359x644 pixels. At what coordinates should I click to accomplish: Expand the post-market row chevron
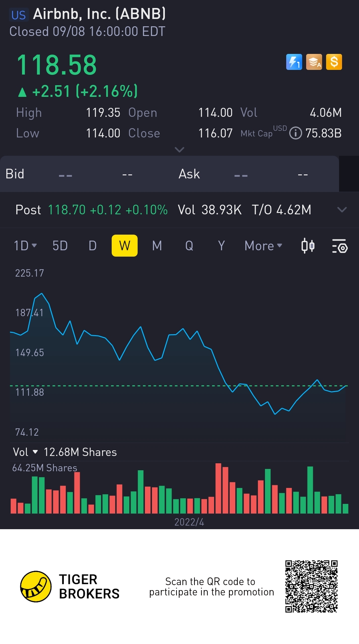(342, 210)
